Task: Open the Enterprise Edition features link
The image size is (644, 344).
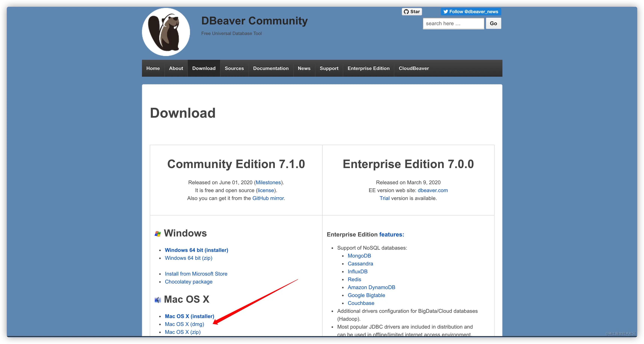Action: [x=391, y=234]
